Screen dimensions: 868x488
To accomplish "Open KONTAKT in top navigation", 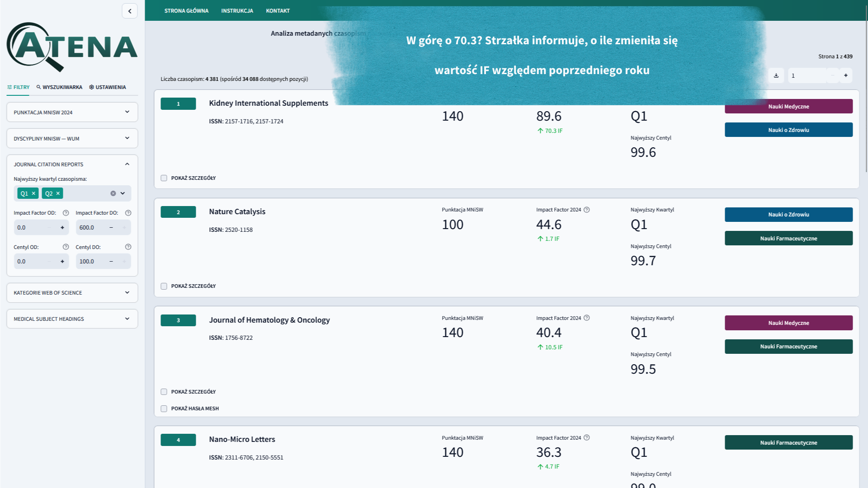I will (278, 11).
